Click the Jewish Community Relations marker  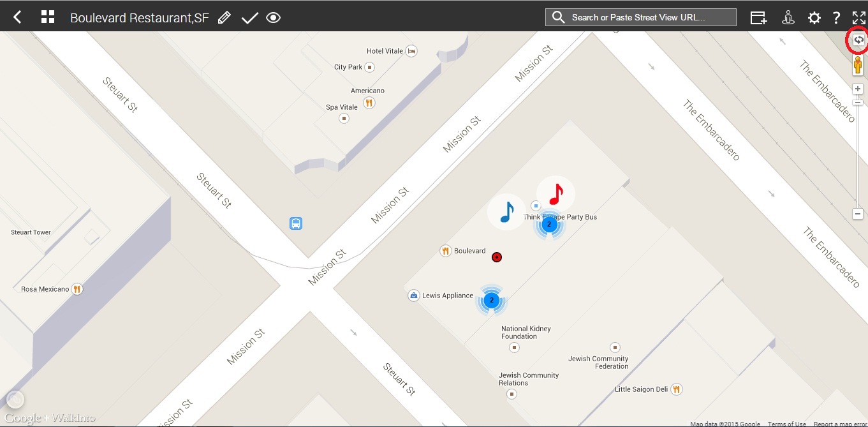pos(511,394)
